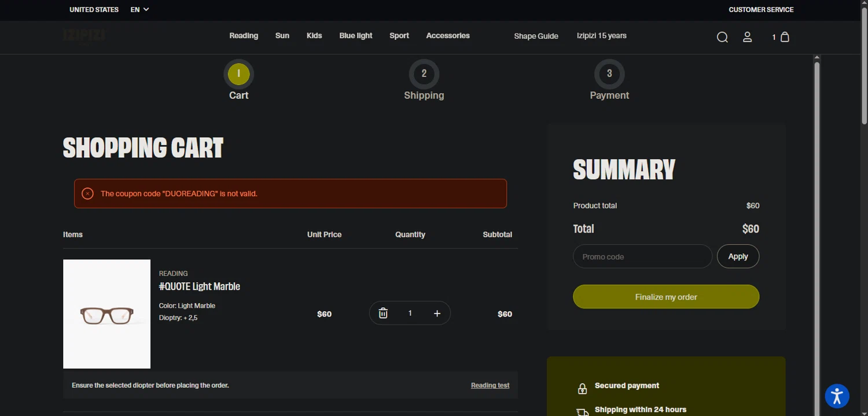Image resolution: width=868 pixels, height=416 pixels.
Task: Click the coupon "DUOREADING" not valid message
Action: click(x=179, y=193)
